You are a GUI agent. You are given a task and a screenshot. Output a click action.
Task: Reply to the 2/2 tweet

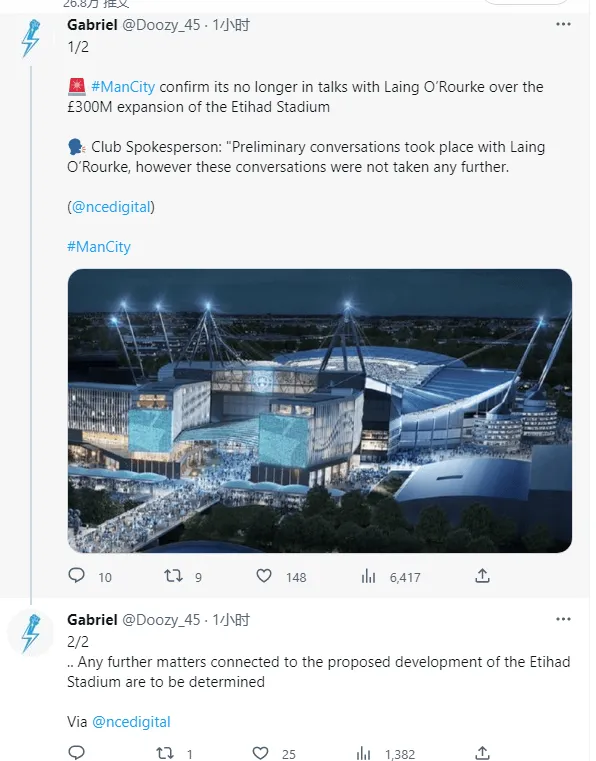pyautogui.click(x=76, y=753)
